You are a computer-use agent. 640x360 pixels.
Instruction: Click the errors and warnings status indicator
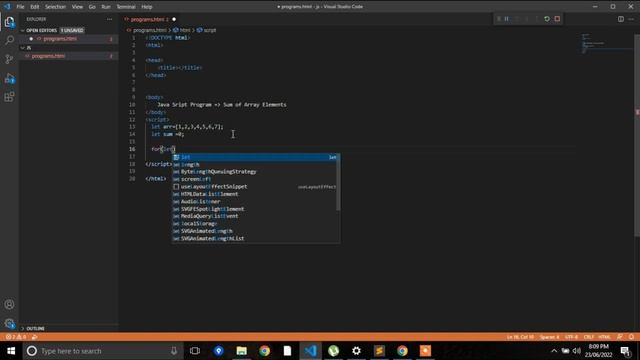click(16, 337)
